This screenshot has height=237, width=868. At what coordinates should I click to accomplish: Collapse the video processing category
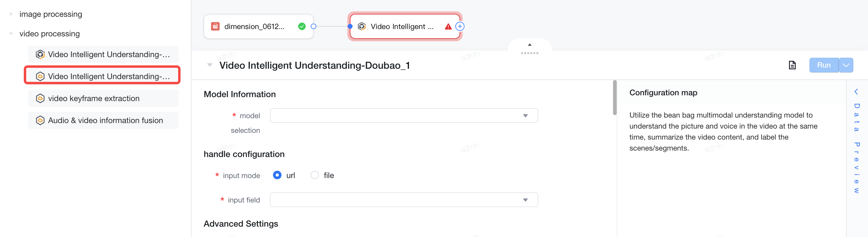(11, 34)
